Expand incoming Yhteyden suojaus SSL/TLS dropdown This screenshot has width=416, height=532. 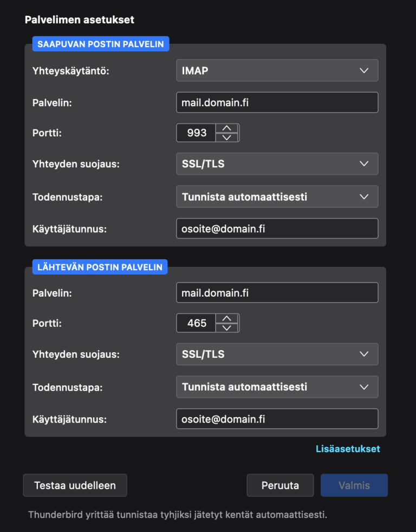tap(277, 164)
